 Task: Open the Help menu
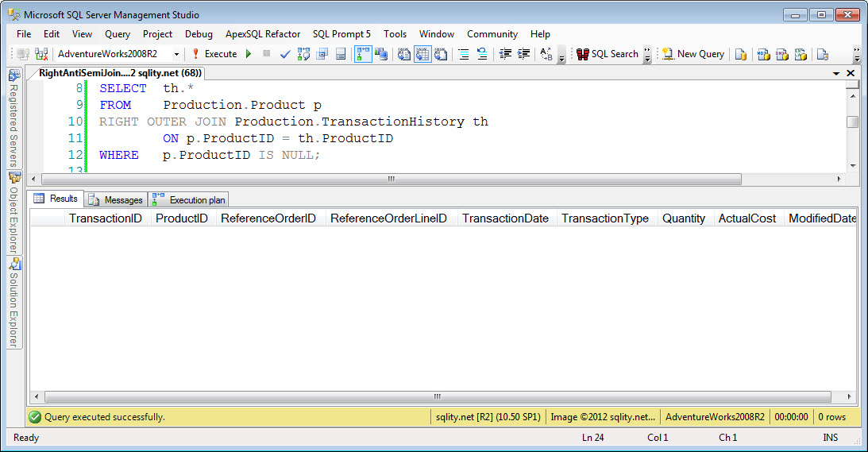[540, 34]
